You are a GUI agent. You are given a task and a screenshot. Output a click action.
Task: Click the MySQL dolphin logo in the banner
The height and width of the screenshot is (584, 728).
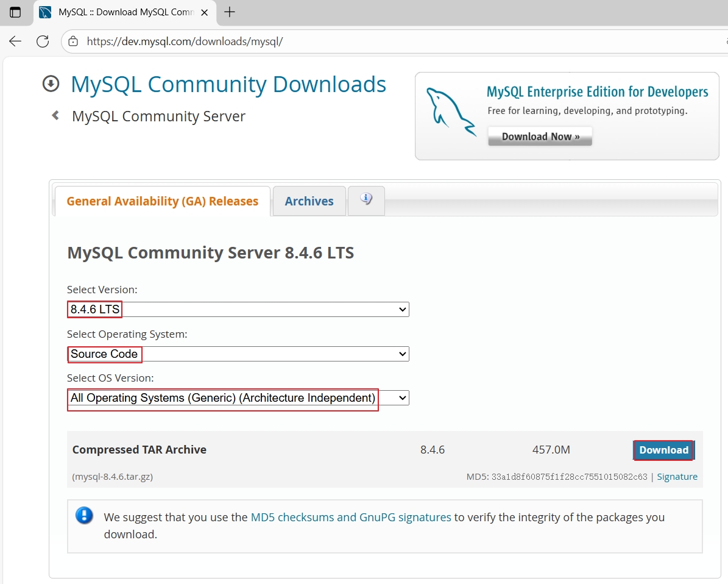tap(450, 110)
